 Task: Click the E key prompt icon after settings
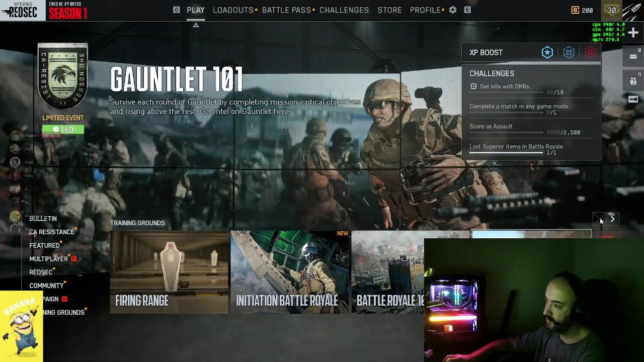pos(467,10)
